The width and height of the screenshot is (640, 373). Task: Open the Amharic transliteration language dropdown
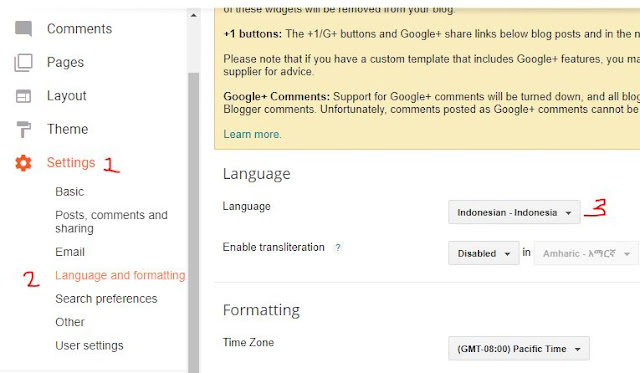[586, 253]
